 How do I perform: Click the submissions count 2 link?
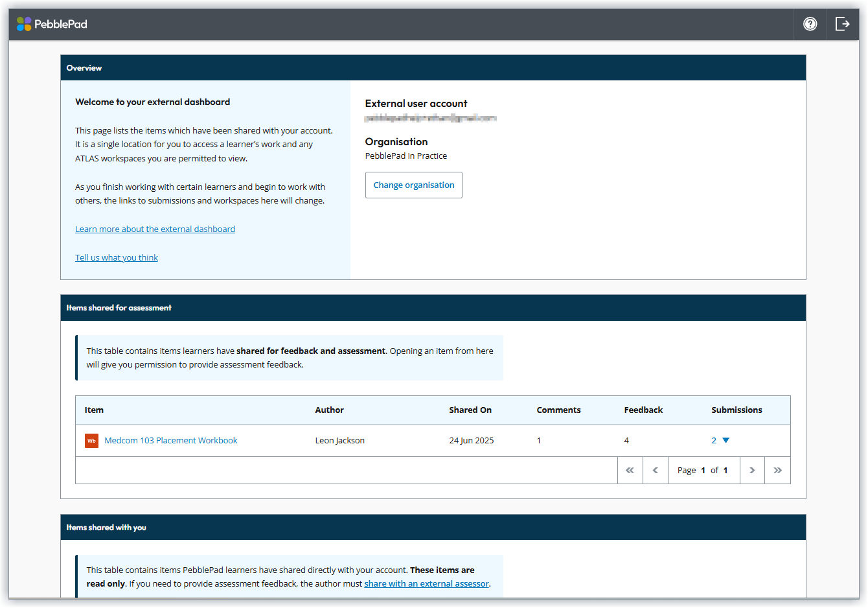point(714,441)
